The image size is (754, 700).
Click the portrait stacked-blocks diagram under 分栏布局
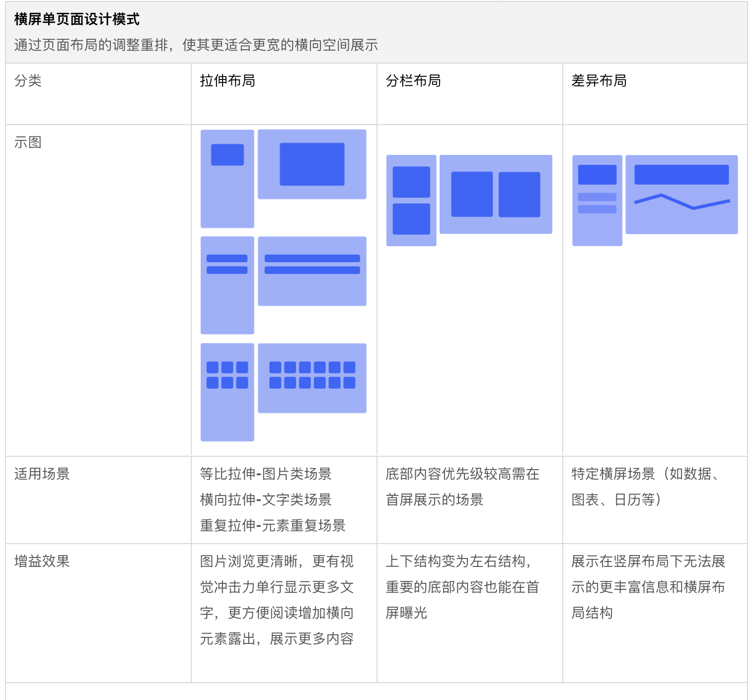pyautogui.click(x=411, y=201)
